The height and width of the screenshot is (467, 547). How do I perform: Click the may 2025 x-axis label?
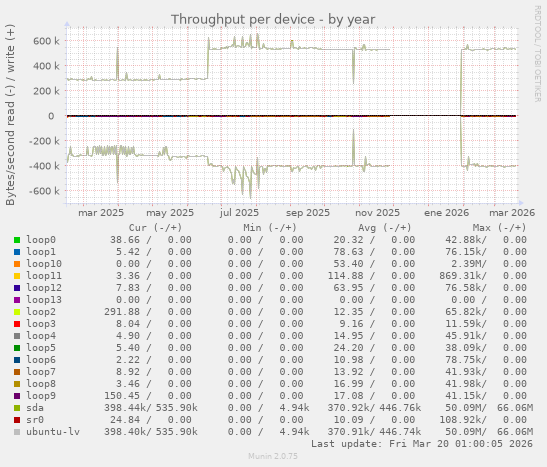click(170, 213)
